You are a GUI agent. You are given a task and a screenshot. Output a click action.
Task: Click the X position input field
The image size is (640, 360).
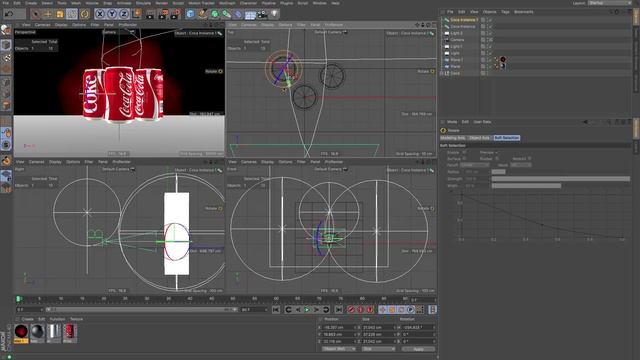[x=338, y=327]
